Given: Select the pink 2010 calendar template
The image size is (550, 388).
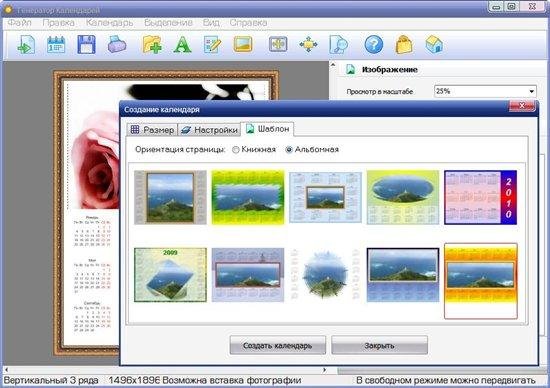Looking at the screenshot, I should coord(480,197).
